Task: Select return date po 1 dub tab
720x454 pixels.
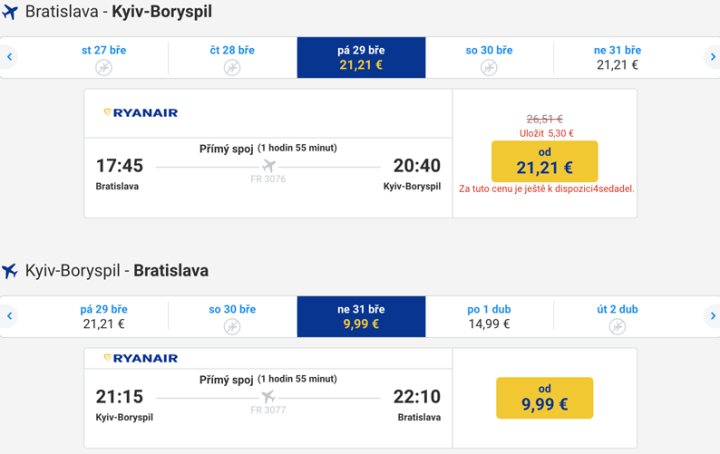Action: point(489,316)
